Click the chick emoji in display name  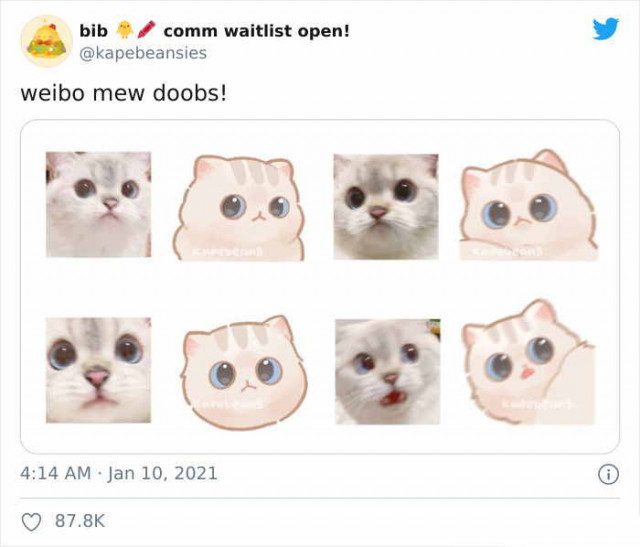click(x=124, y=30)
